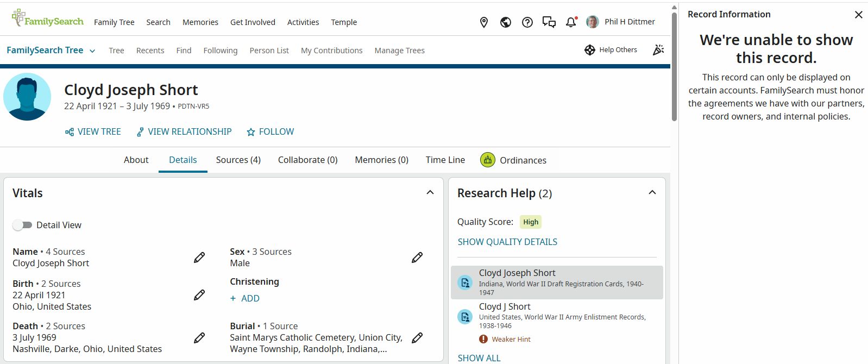
Task: Click the party popper icon beside Help Others
Action: pos(658,50)
